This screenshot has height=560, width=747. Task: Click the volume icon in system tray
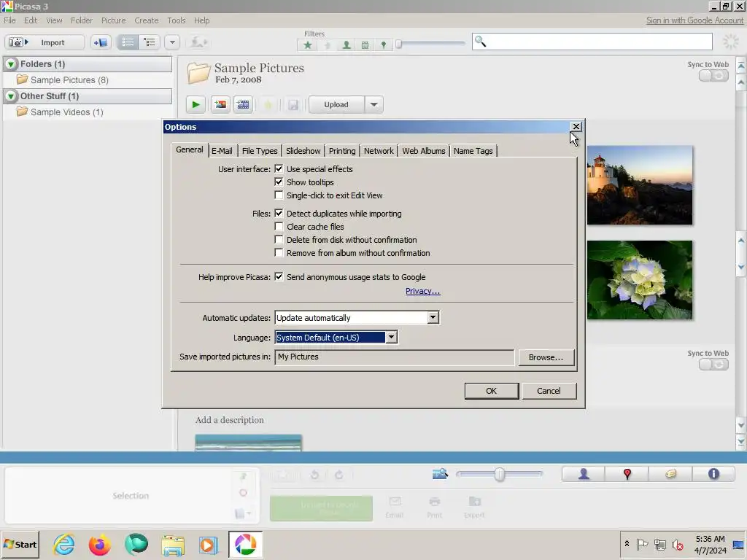tap(677, 545)
